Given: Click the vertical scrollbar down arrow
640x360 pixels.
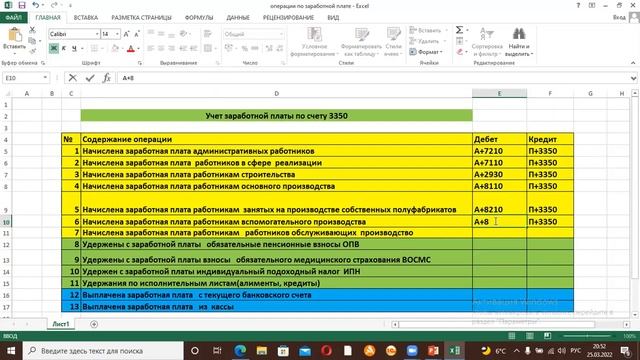Looking at the screenshot, I should [x=635, y=314].
